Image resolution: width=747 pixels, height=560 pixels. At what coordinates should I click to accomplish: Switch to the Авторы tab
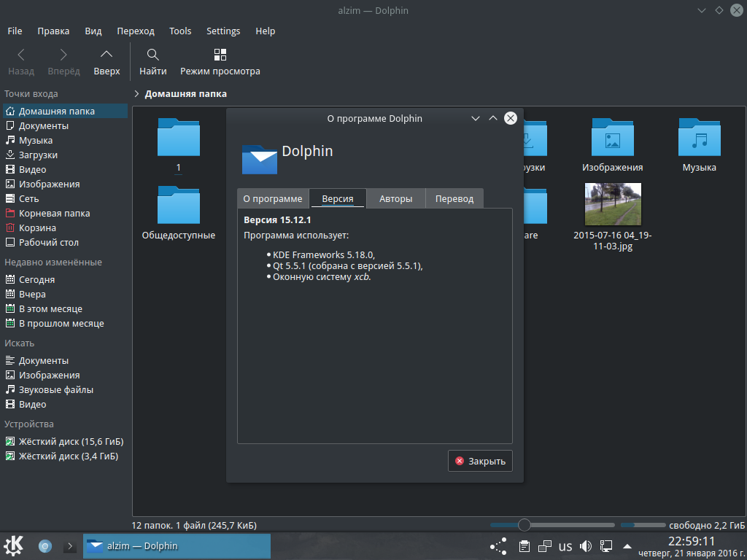(x=396, y=199)
